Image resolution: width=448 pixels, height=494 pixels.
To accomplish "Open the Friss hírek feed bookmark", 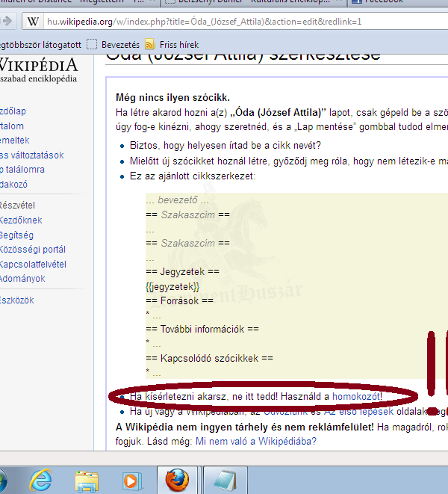I will point(172,44).
